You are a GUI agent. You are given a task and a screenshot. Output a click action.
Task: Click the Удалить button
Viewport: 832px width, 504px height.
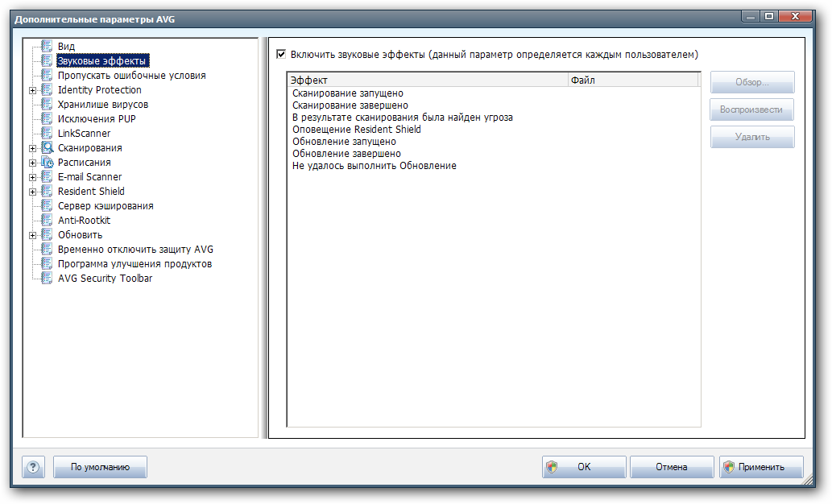[x=752, y=137]
